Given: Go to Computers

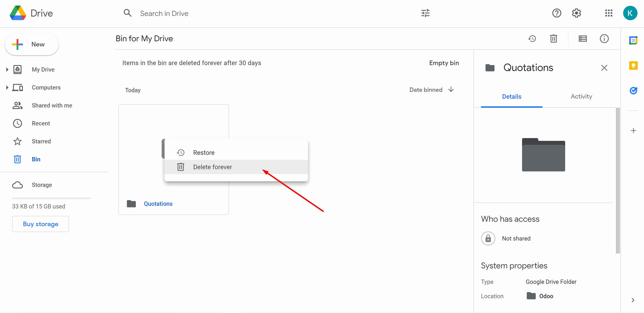Looking at the screenshot, I should pyautogui.click(x=46, y=88).
